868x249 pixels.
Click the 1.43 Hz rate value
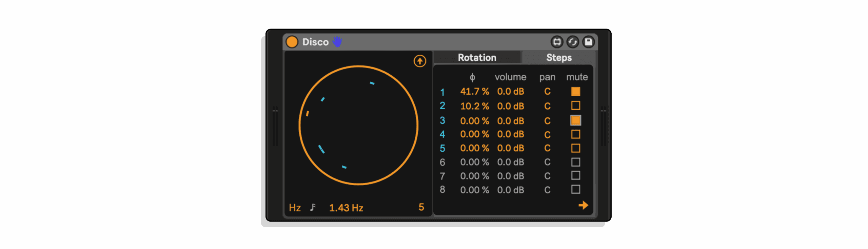point(346,208)
